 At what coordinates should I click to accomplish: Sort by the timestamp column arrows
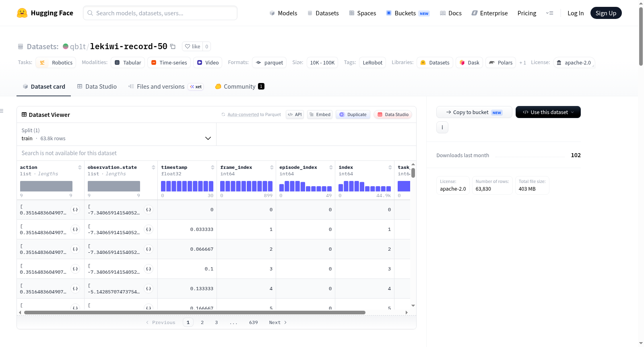(213, 167)
